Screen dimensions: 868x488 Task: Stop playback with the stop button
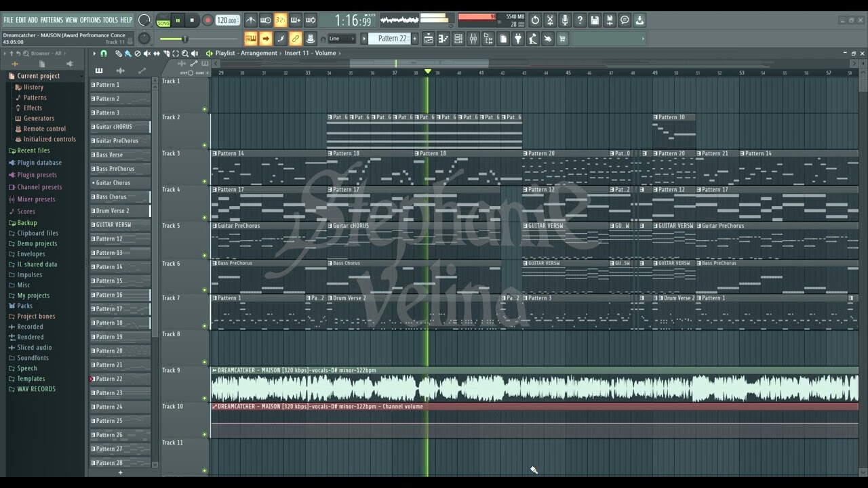(x=192, y=20)
